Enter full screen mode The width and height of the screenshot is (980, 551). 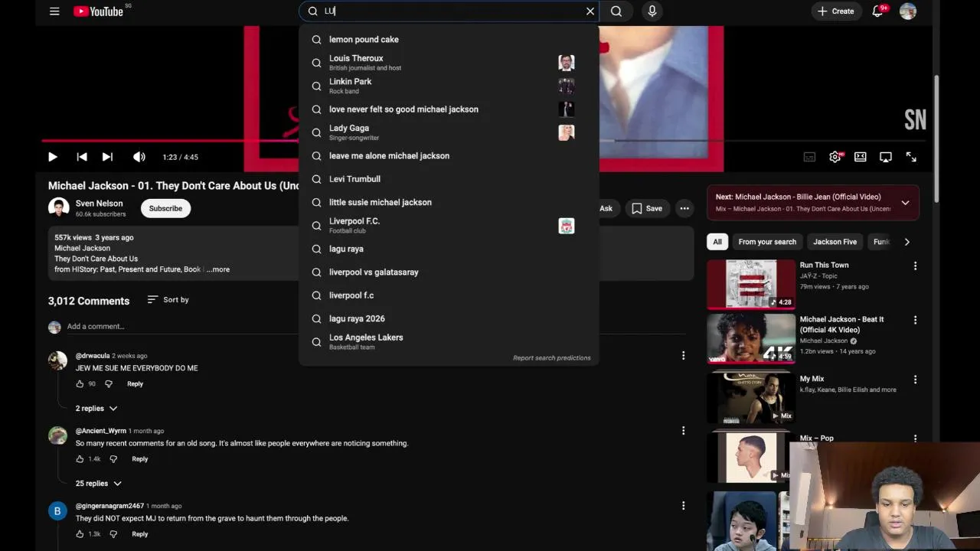coord(911,157)
